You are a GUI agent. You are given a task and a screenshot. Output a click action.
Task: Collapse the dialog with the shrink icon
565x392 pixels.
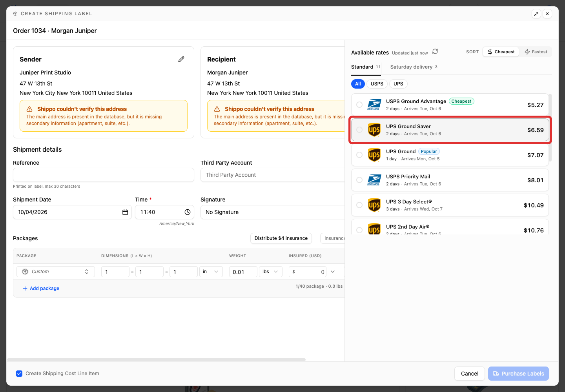tap(536, 14)
